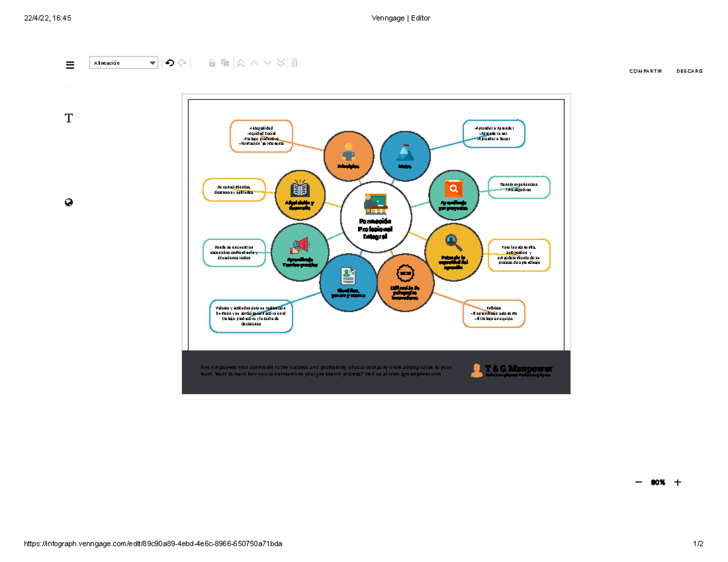
Task: Send element to back with double-down arrow
Action: coord(280,62)
